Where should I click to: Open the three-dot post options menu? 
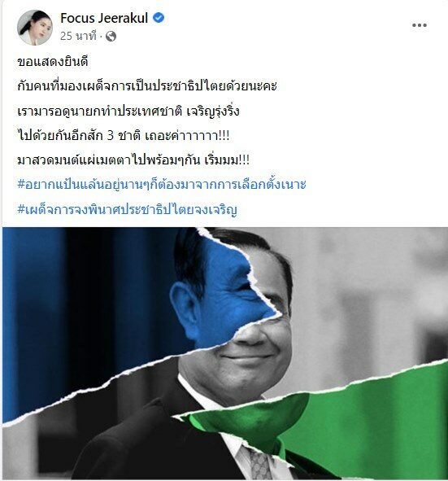[420, 25]
